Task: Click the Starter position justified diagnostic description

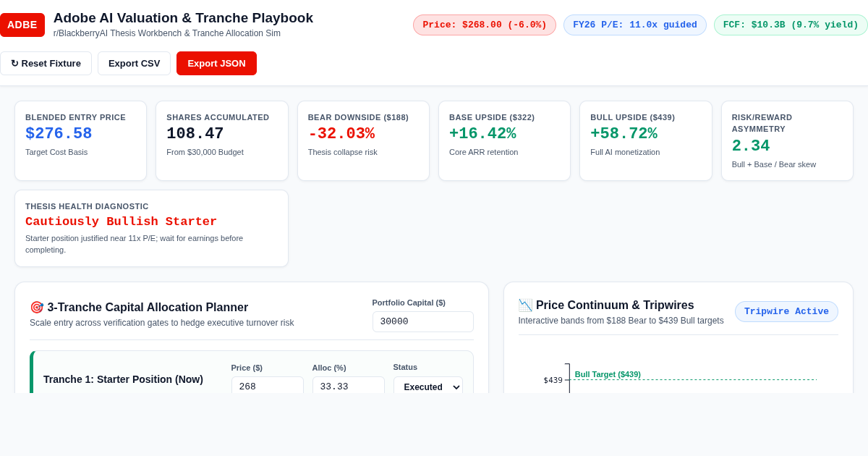Action: [134, 244]
